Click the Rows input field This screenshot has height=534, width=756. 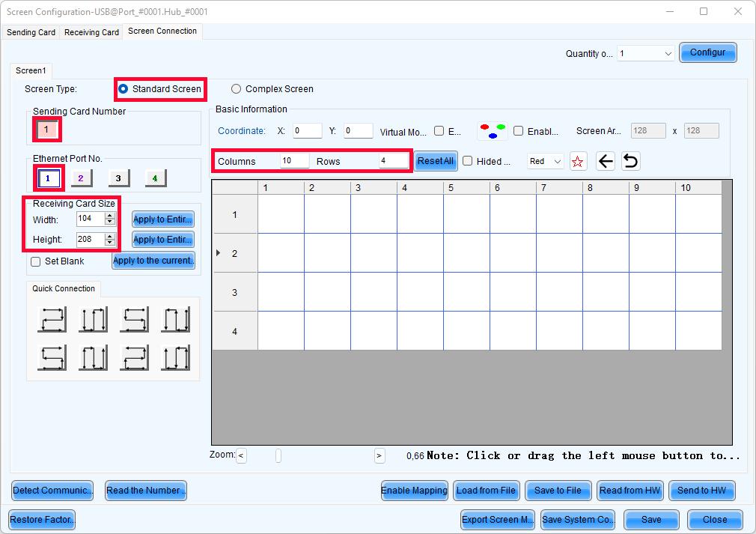[x=394, y=160]
